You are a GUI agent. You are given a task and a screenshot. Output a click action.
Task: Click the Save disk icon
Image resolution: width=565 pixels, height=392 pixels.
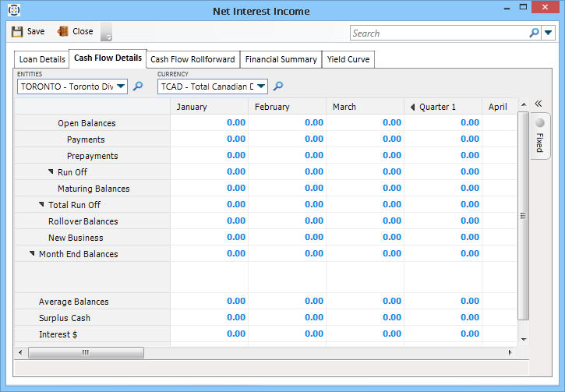(x=17, y=32)
